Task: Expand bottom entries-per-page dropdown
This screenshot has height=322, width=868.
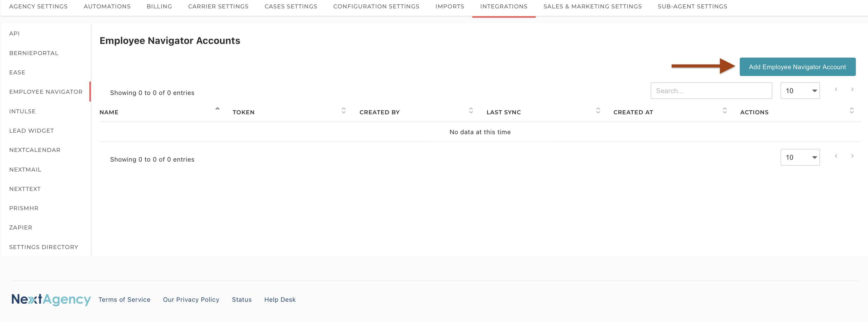Action: tap(800, 158)
